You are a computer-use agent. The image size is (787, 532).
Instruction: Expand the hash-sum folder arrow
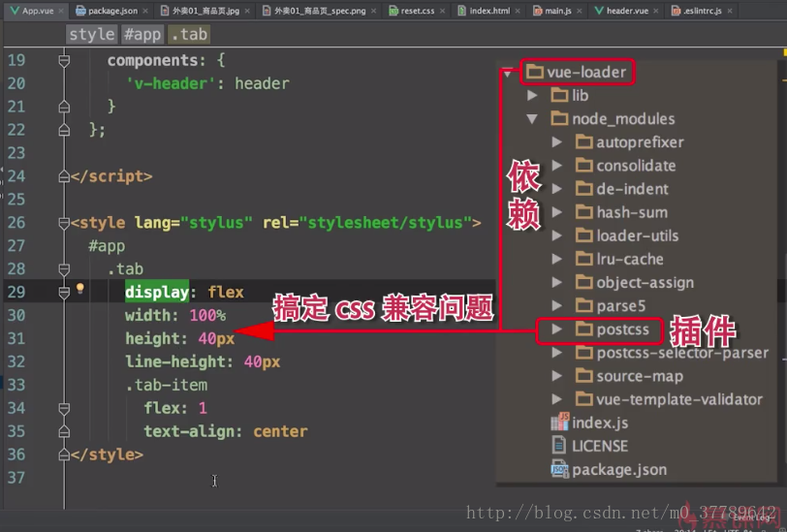pos(556,212)
